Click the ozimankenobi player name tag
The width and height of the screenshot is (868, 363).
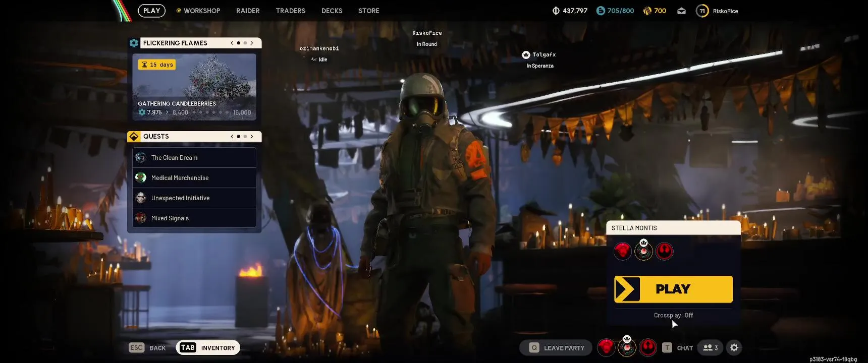tap(319, 48)
